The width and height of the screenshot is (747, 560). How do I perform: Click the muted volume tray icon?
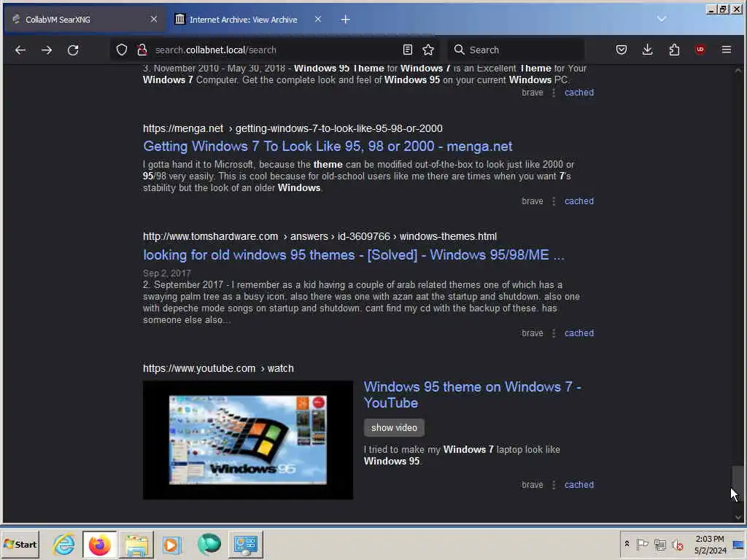coord(678,544)
